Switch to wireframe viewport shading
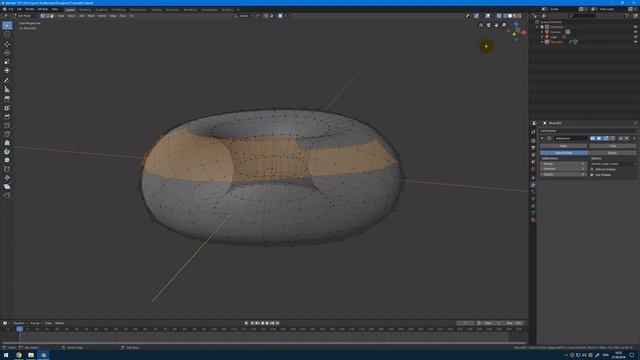This screenshot has width=640, height=360. coord(505,16)
